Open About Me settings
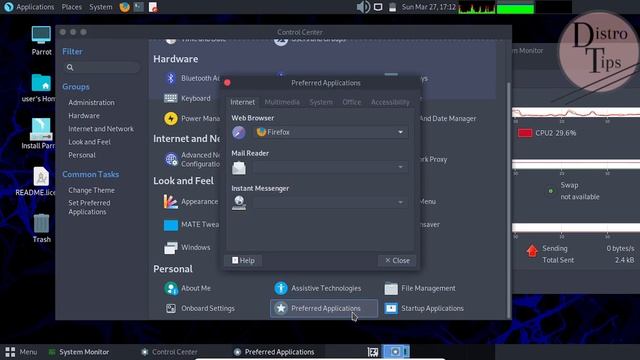 188,288
